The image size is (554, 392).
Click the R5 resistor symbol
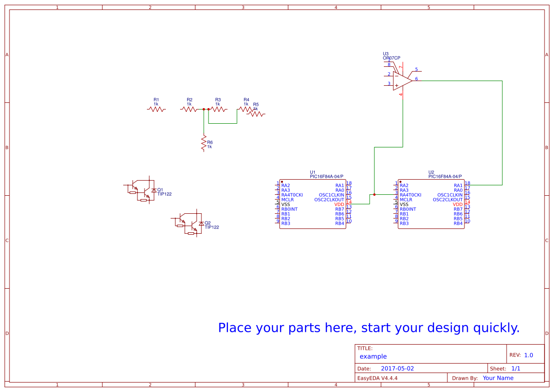coord(256,114)
